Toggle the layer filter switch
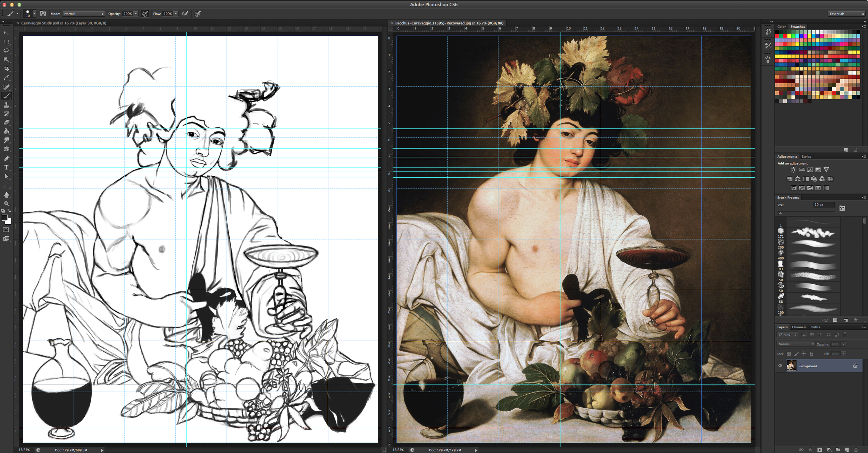 845,335
